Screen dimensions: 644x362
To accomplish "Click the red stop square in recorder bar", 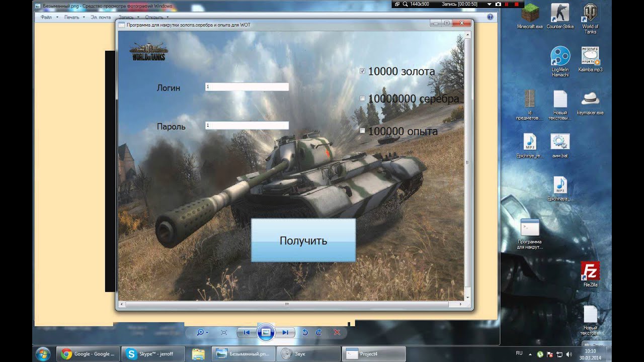I will 516,4.
